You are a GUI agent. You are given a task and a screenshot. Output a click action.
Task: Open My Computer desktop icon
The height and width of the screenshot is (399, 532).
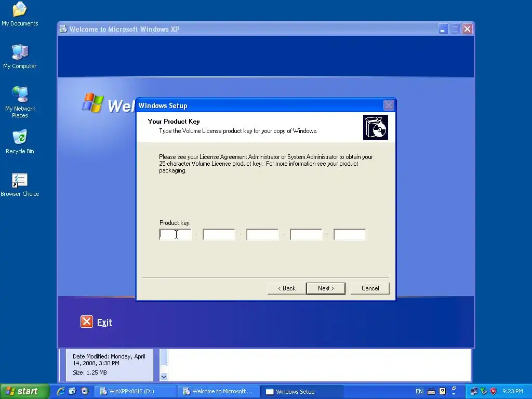point(20,56)
